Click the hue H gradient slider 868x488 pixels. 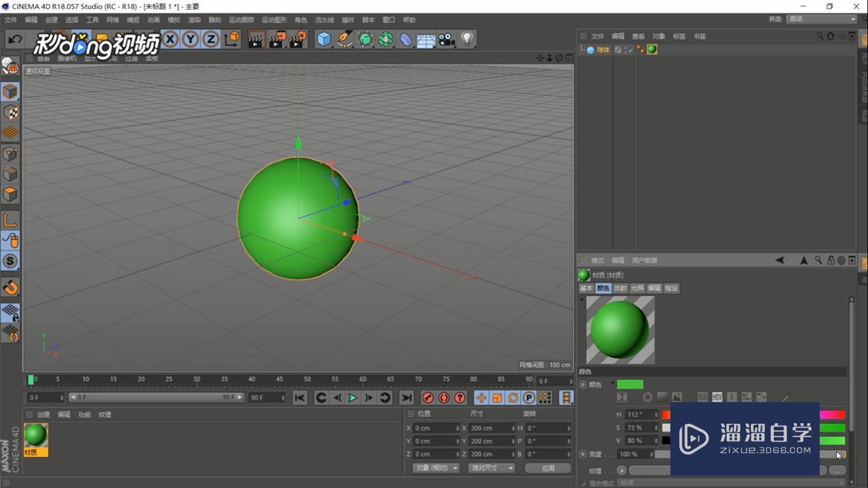pos(754,415)
